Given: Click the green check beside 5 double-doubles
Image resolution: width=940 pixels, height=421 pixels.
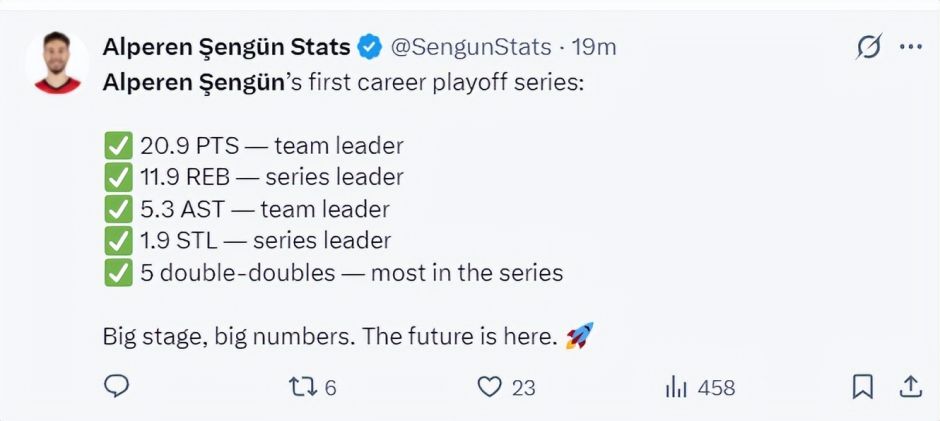Looking at the screenshot, I should click(117, 273).
